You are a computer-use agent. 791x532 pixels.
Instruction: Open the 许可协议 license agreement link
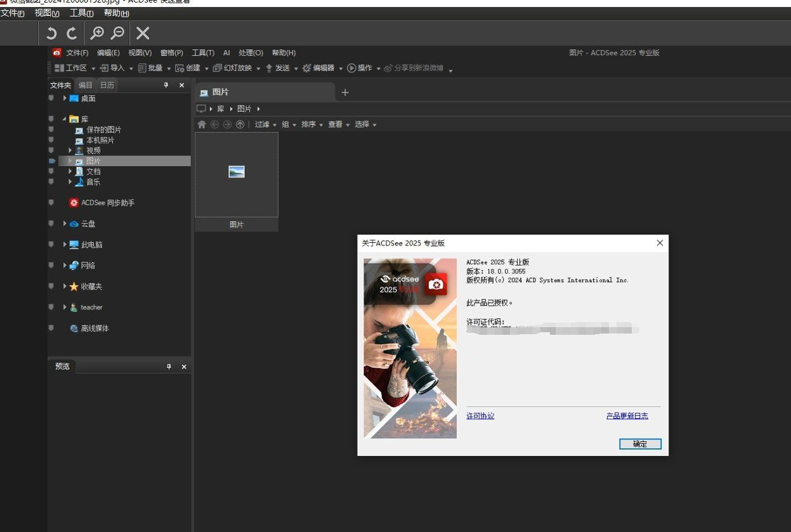click(x=480, y=416)
